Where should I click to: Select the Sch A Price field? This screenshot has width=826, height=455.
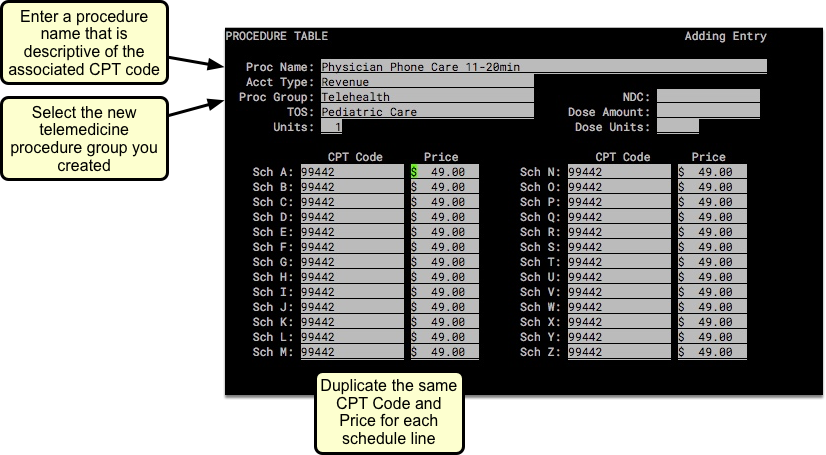pyautogui.click(x=445, y=172)
